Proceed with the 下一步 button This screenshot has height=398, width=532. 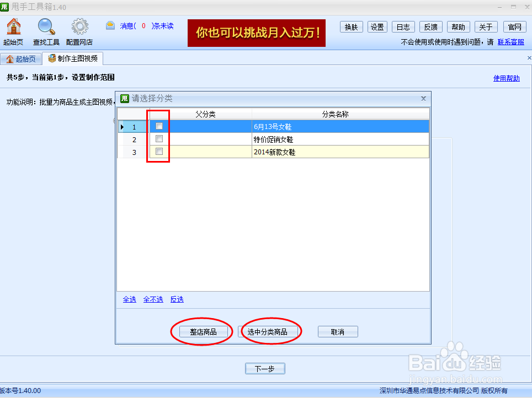coord(265,368)
